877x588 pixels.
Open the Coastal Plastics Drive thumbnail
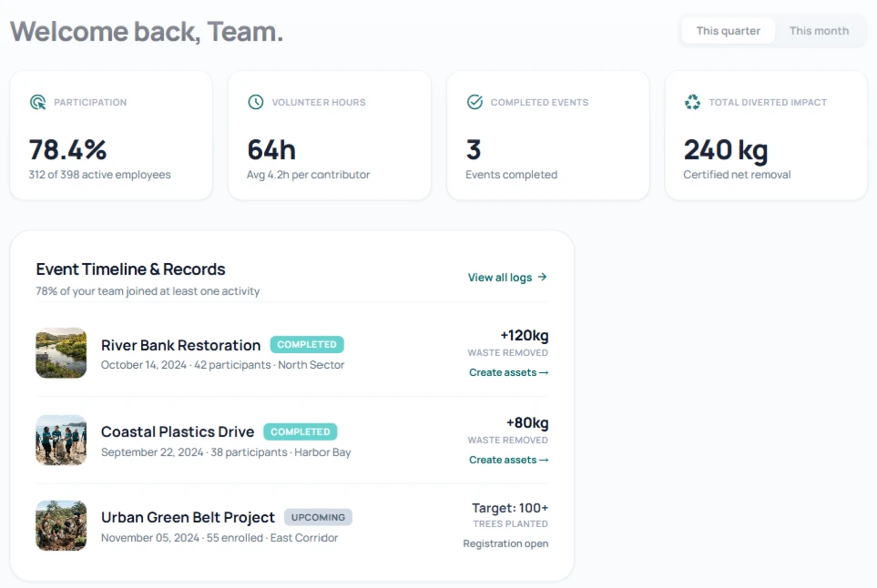(61, 440)
